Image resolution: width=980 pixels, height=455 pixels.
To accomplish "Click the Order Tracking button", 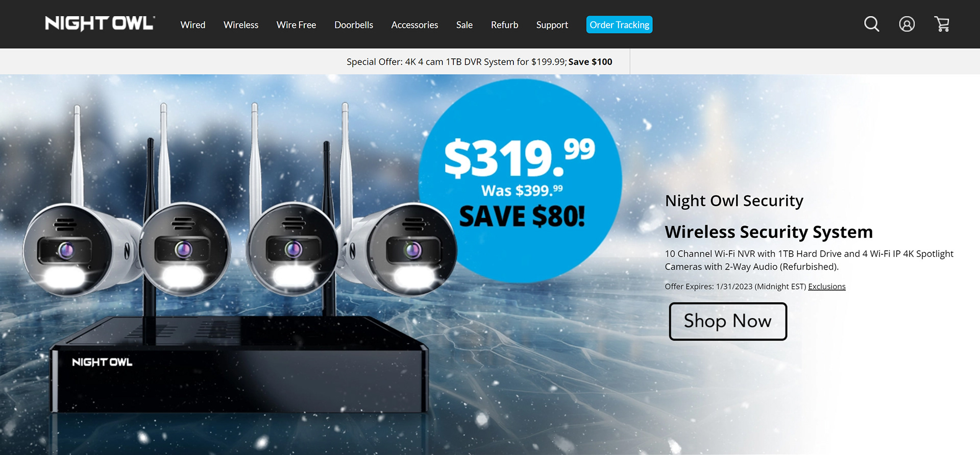I will (619, 25).
